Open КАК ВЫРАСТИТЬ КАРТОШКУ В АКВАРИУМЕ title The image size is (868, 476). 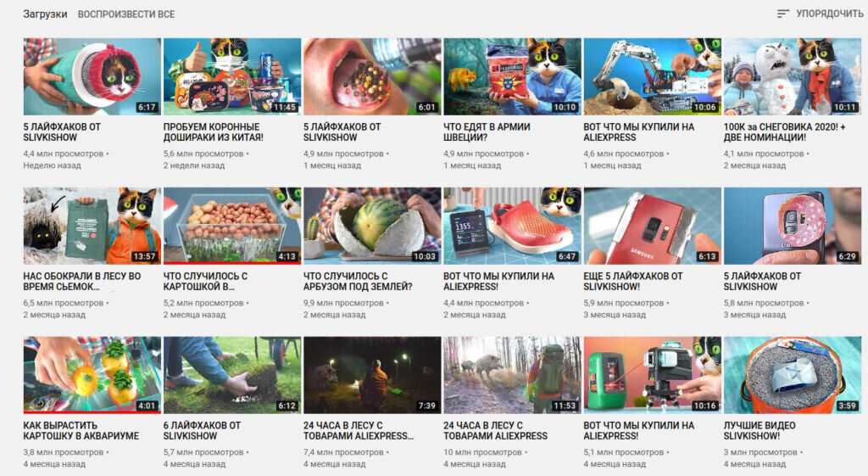[x=81, y=430]
